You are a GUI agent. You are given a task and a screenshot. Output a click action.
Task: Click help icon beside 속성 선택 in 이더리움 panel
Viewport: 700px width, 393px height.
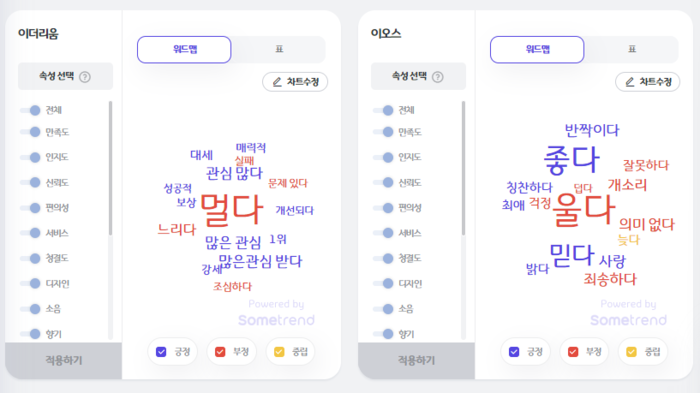click(85, 77)
